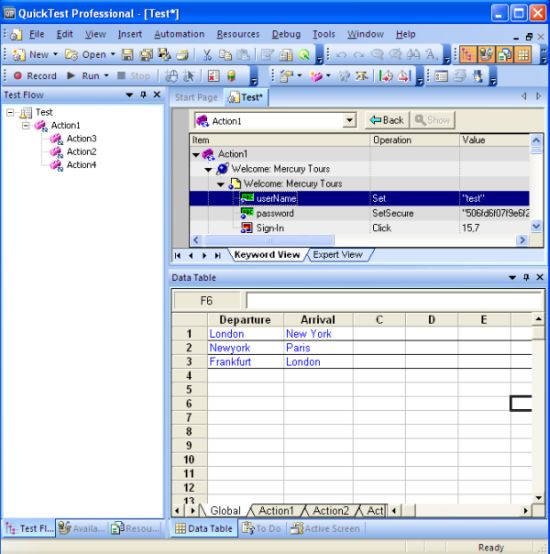Click the Record button
This screenshot has height=554, width=550.
pyautogui.click(x=35, y=76)
